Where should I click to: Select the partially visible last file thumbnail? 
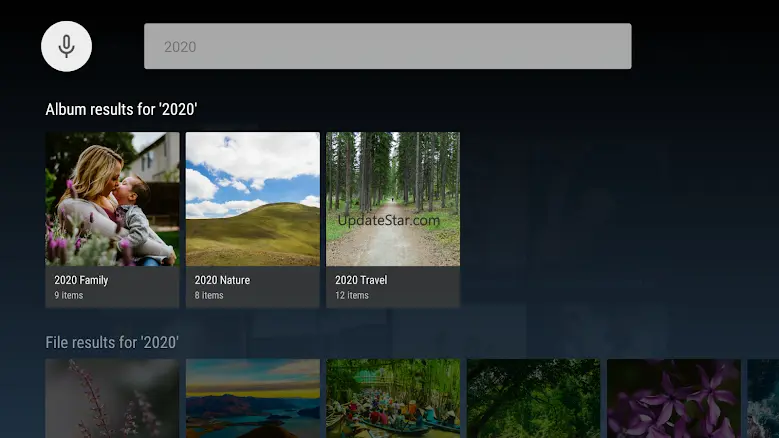coord(763,398)
